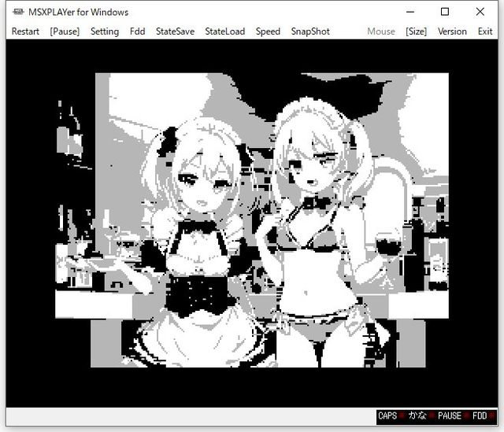Toggle the [Pause] menu item
Screen dimensions: 504x432
point(65,31)
